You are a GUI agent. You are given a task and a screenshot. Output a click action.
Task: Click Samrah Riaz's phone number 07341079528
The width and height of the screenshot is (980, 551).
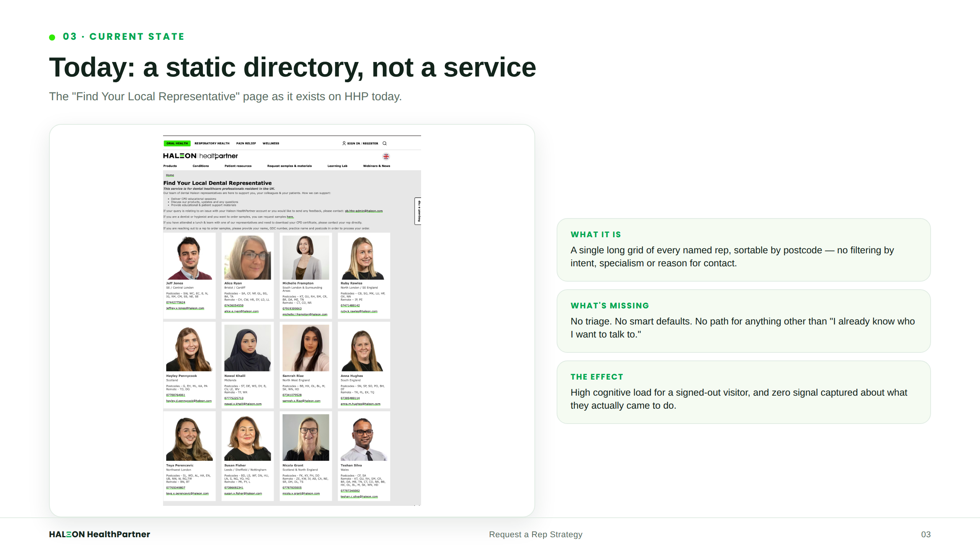(292, 395)
